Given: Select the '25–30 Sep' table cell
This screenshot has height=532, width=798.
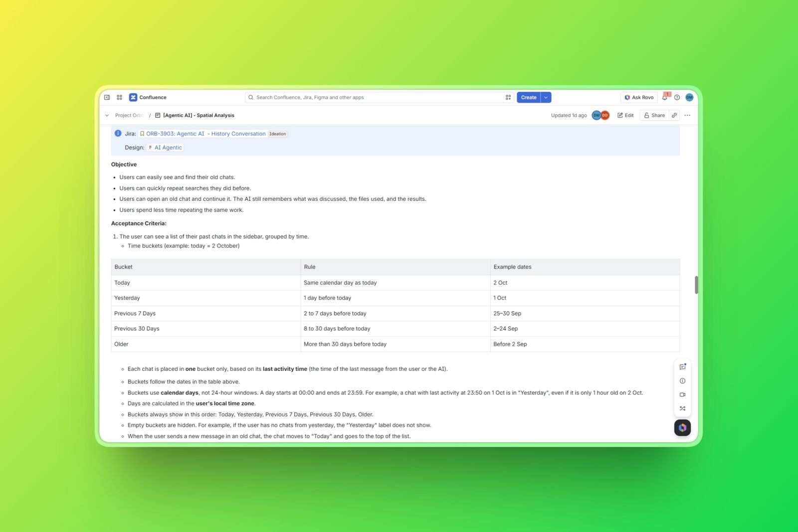Looking at the screenshot, I should 585,313.
